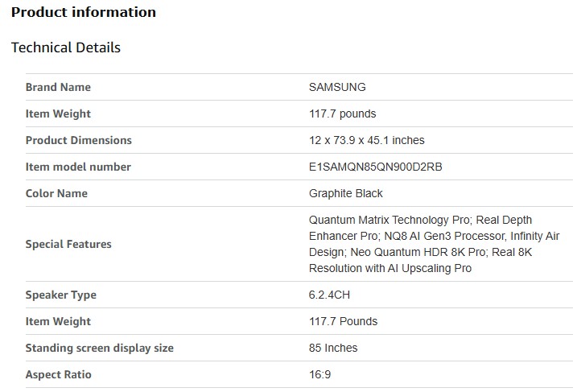Click the 12 x 73.9 x 45.1 inches value
Viewport: 577px width, 392px height.
[366, 140]
